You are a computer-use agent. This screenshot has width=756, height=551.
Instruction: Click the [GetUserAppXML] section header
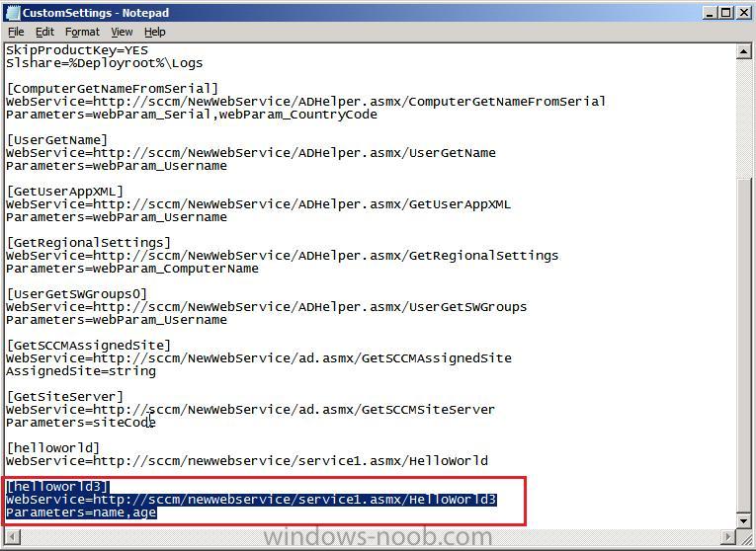(65, 192)
